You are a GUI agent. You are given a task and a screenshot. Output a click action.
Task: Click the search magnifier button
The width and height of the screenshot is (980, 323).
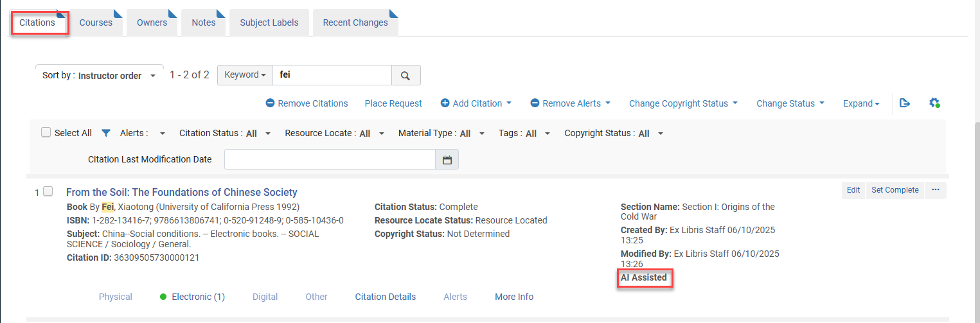pyautogui.click(x=405, y=75)
